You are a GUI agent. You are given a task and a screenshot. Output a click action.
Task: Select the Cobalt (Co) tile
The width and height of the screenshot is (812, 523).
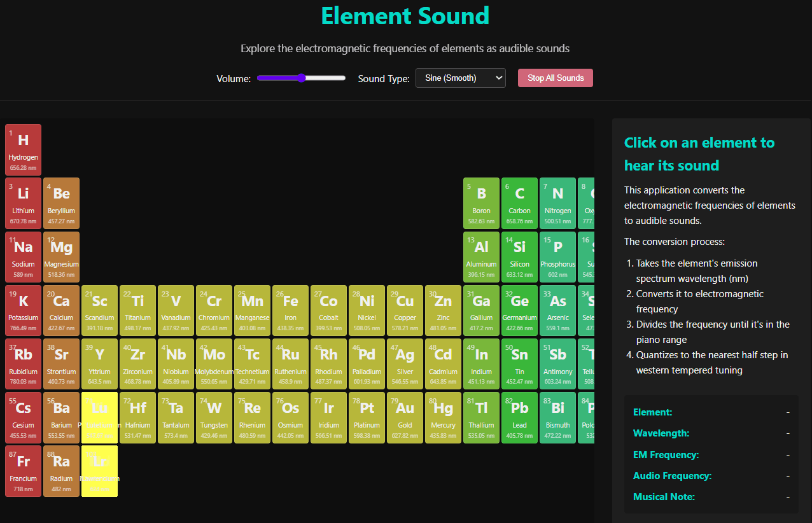coord(328,310)
